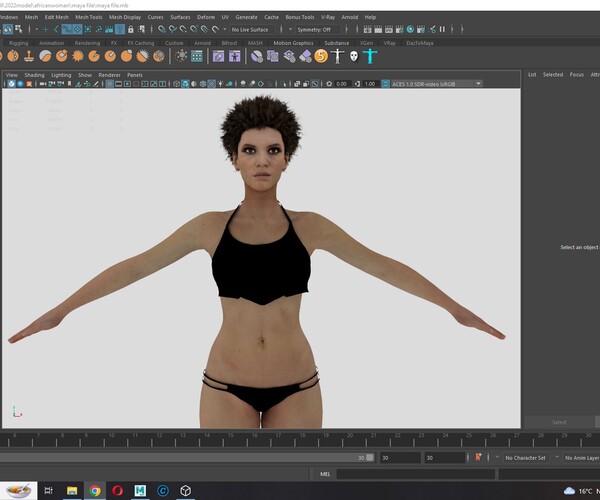
Task: Open the Attribute Editor Selected menu
Action: pyautogui.click(x=553, y=75)
